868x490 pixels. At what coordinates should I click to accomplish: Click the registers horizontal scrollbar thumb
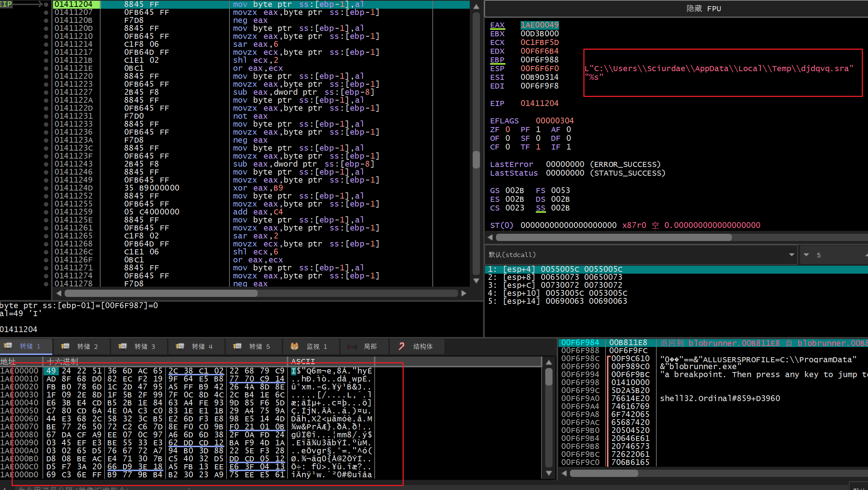614,237
